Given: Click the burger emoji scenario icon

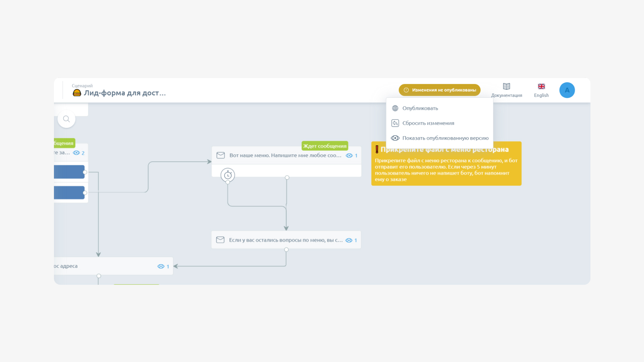Looking at the screenshot, I should tap(77, 93).
